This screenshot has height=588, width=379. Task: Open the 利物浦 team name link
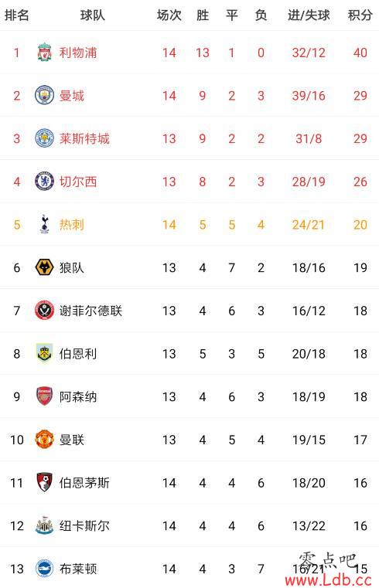78,53
